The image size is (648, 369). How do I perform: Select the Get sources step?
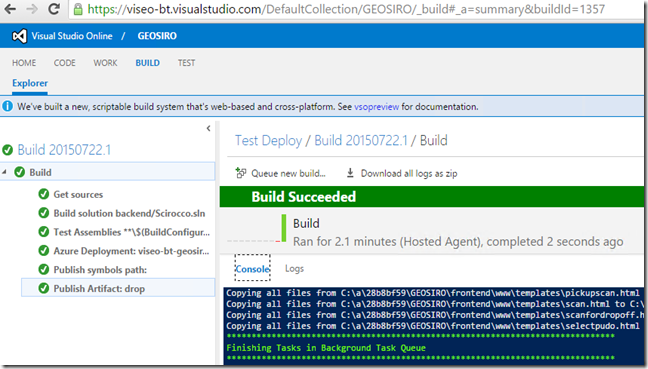pyautogui.click(x=78, y=194)
